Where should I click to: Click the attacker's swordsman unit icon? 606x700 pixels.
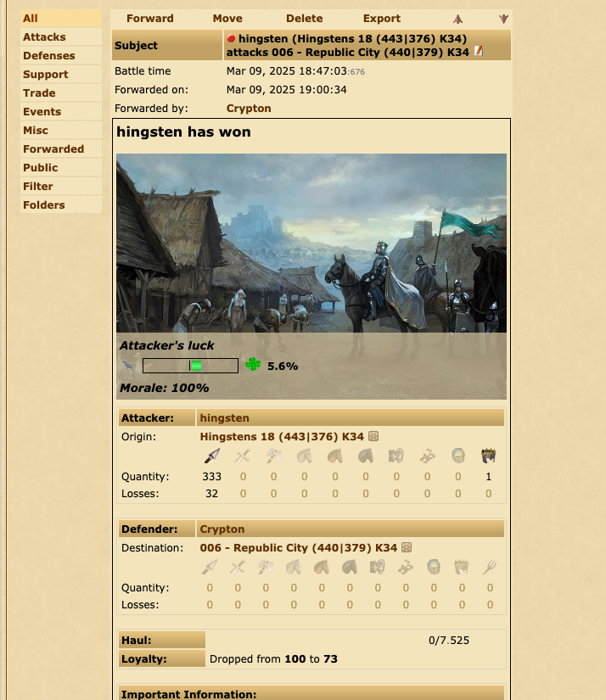[242, 456]
